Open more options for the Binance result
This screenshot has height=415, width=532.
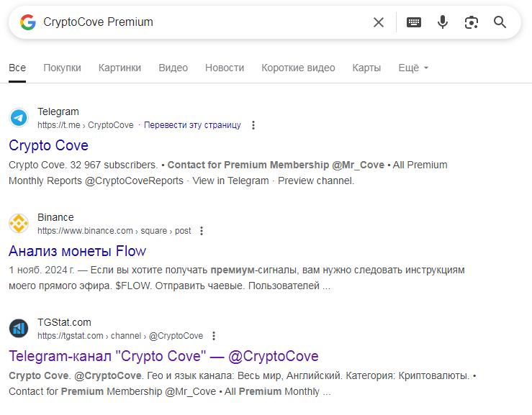pyautogui.click(x=202, y=231)
